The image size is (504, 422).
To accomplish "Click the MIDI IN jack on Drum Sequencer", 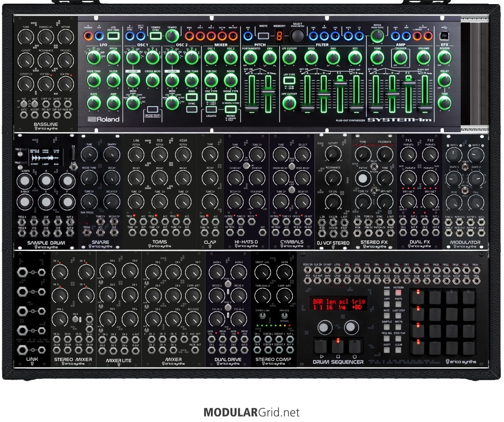I will 308,271.
